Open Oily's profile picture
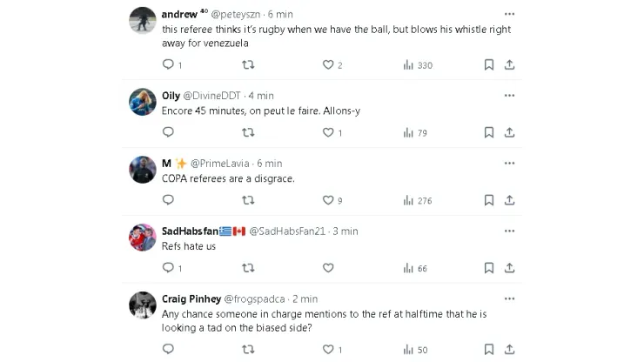This screenshot has height=362, width=644. [143, 102]
